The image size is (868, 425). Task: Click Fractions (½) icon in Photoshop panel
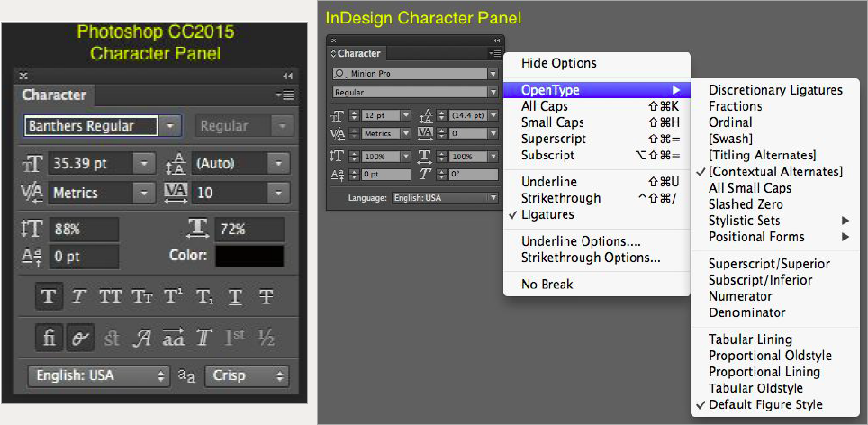pos(267,338)
